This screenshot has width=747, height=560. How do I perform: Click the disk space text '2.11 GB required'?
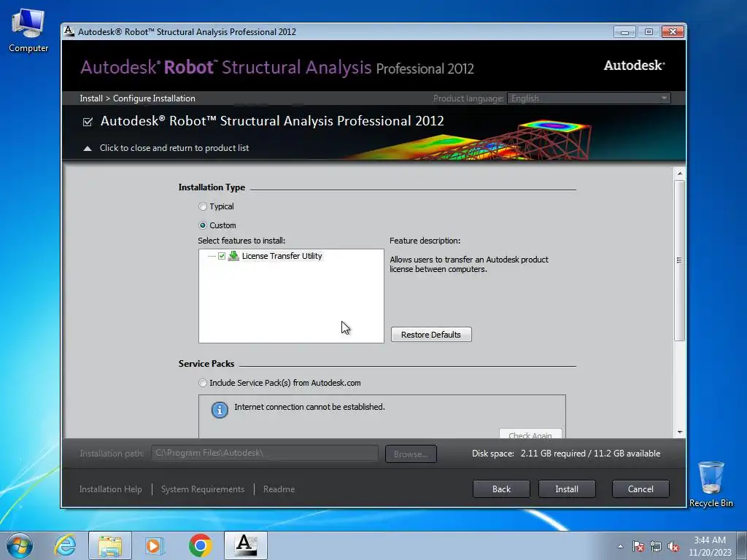click(x=553, y=454)
